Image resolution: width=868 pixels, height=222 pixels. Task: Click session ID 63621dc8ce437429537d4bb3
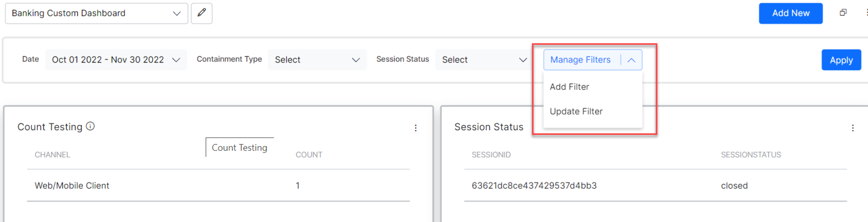pos(534,185)
